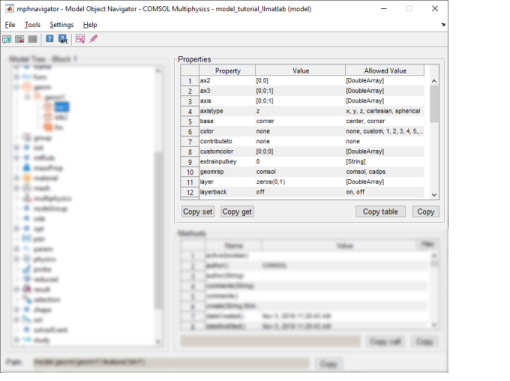Expand the geom node in model tree
Image resolution: width=510 pixels, height=381 pixels.
(16, 87)
